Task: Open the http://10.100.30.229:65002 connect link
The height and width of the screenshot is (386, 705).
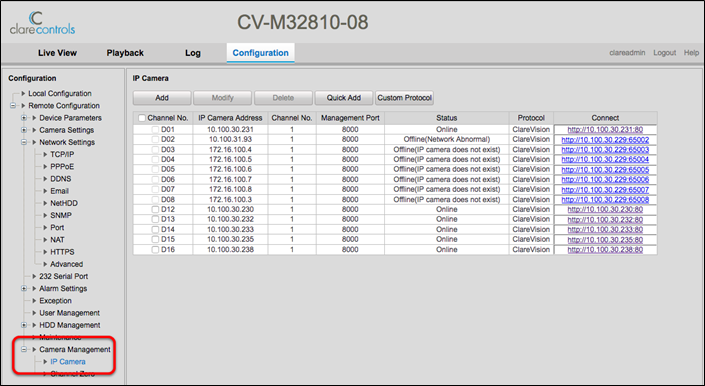Action: click(605, 140)
